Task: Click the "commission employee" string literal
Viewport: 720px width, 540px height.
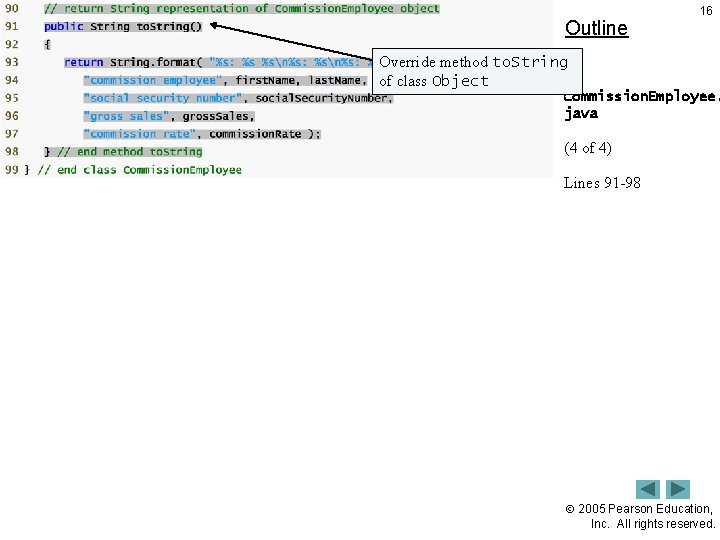Action: pyautogui.click(x=153, y=80)
